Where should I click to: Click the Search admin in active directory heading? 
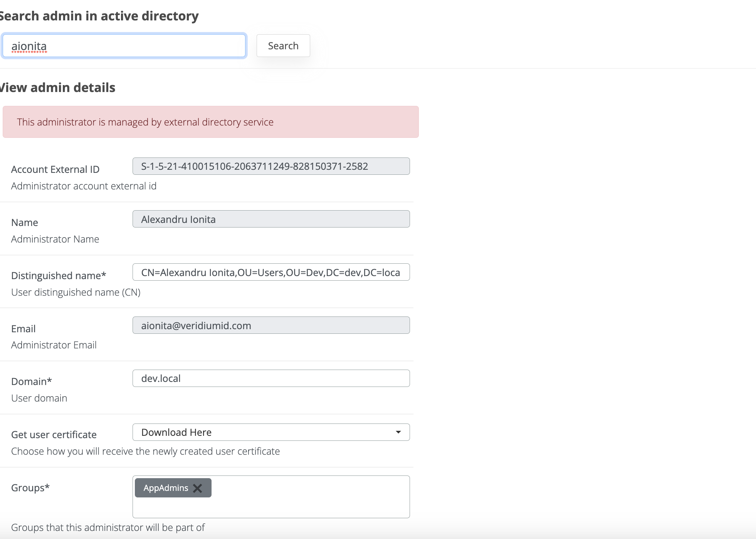(99, 16)
